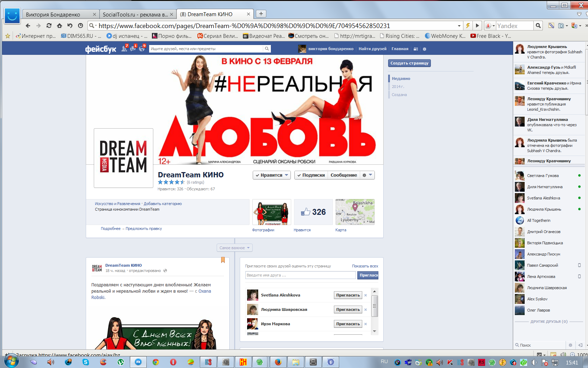Screen dimensions: 588x368
Task: Open the DIM565.RU bookmark
Action: 81,36
